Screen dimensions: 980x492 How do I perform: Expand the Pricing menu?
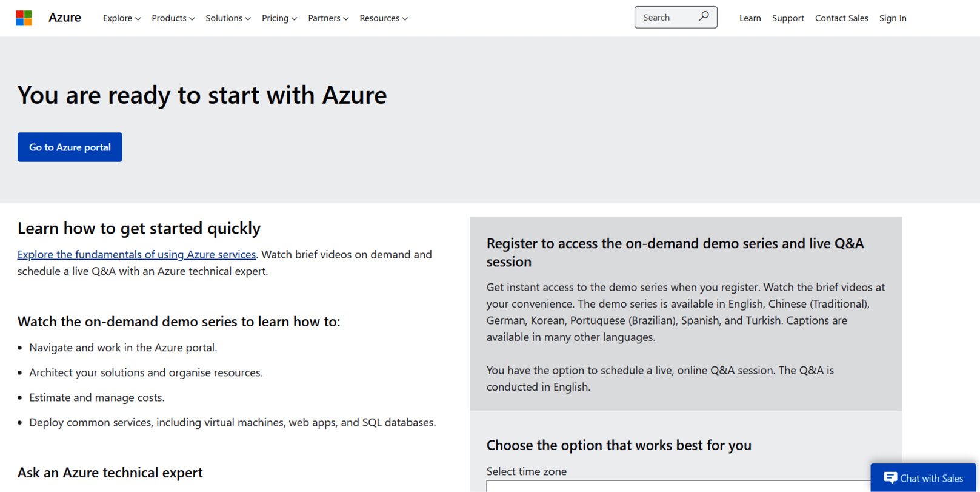coord(279,18)
